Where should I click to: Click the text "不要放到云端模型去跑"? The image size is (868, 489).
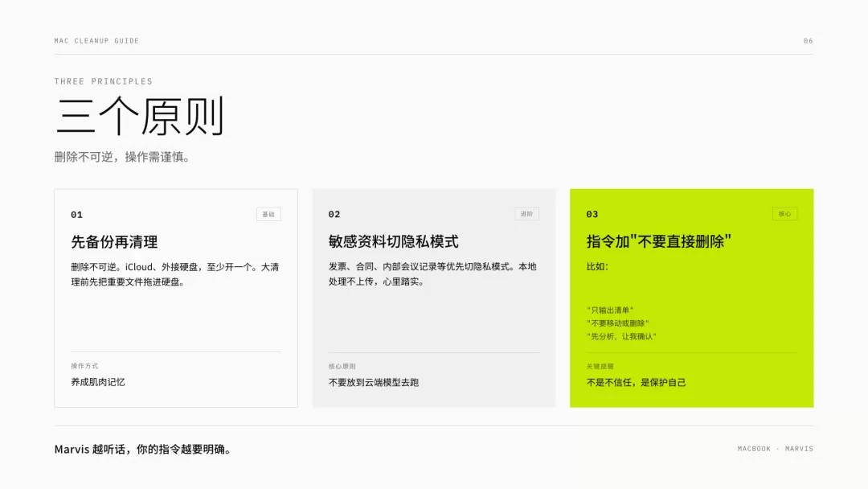(x=374, y=383)
